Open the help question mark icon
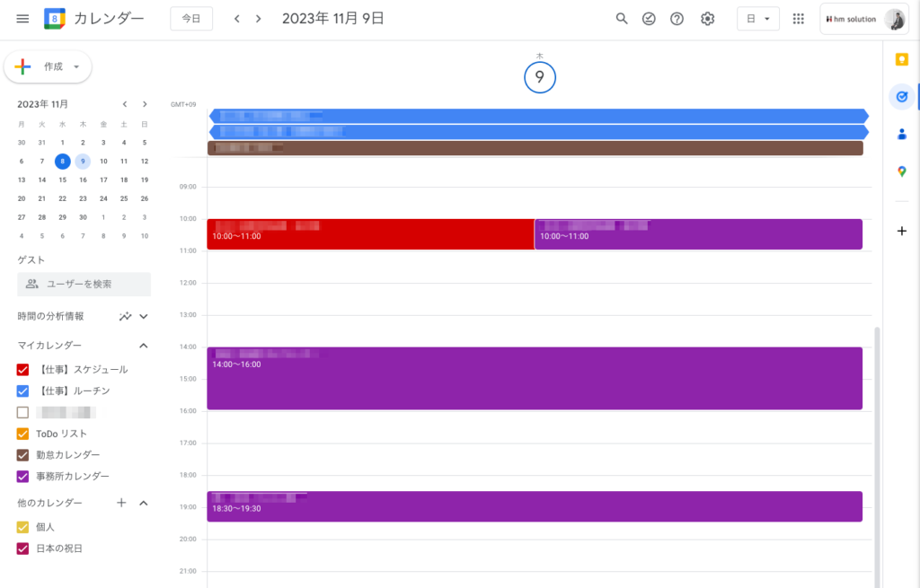The height and width of the screenshot is (588, 920). [677, 19]
